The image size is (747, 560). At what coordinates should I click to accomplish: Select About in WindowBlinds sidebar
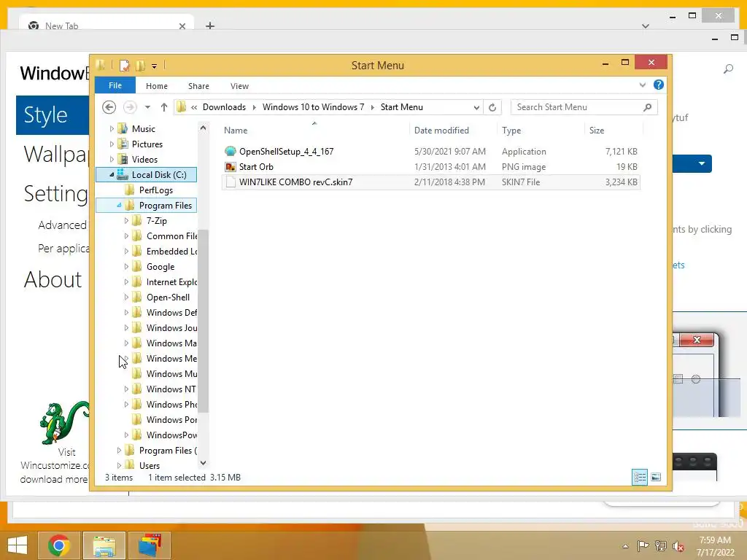coord(53,279)
